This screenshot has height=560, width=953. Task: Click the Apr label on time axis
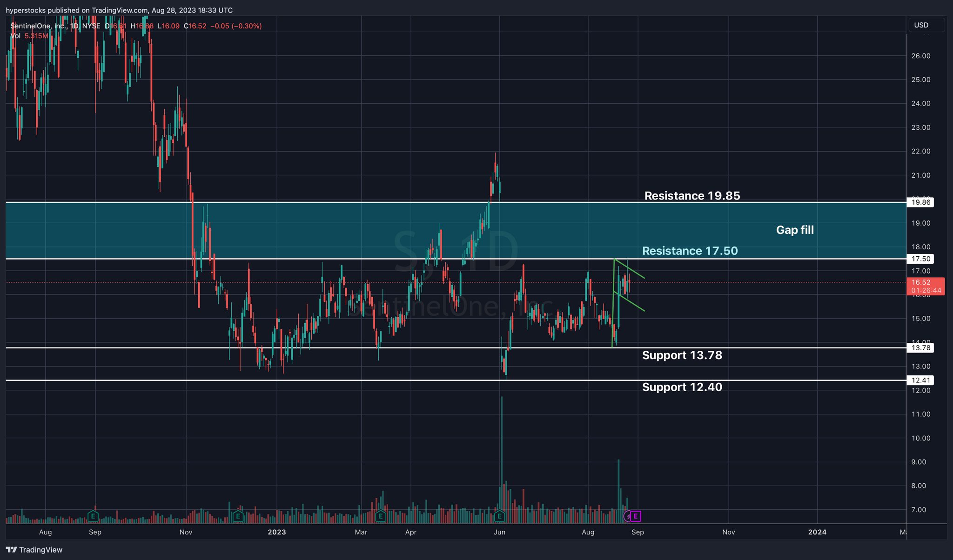(x=411, y=532)
